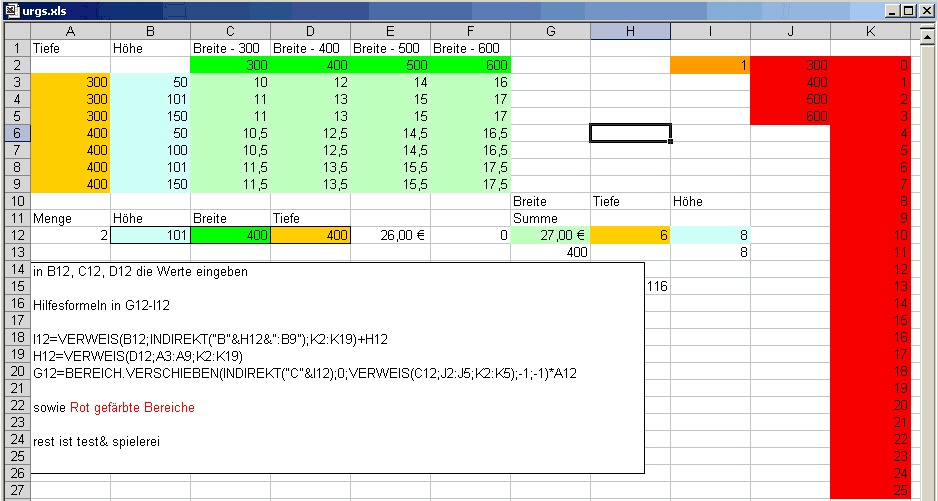Image resolution: width=938 pixels, height=501 pixels.
Task: Click the G12=BEREICH.VERSCHIEBEN formula text line
Action: pos(305,374)
